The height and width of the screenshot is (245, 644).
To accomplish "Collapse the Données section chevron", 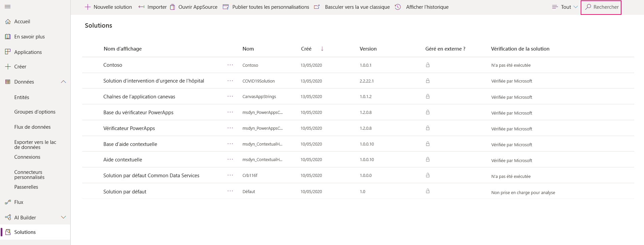I will (63, 82).
